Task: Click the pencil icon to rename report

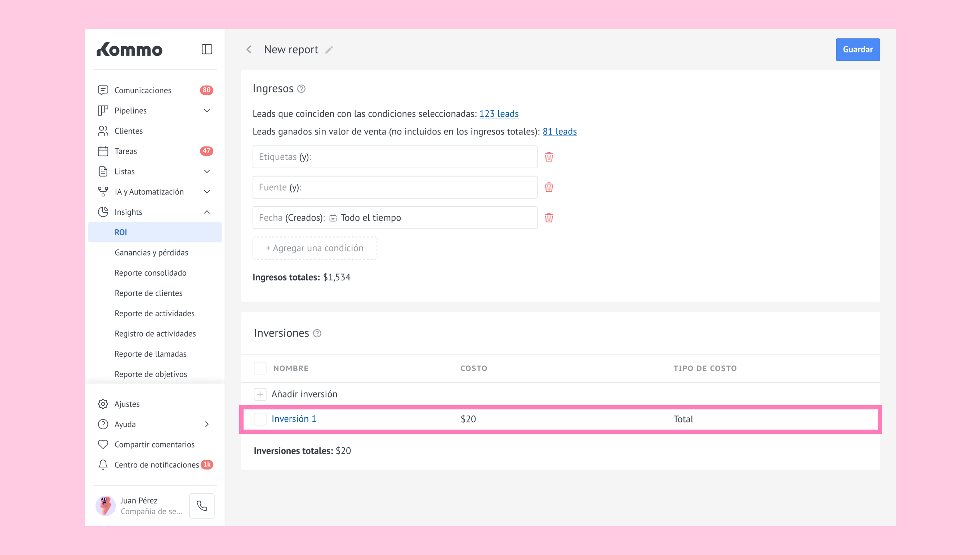Action: coord(329,50)
